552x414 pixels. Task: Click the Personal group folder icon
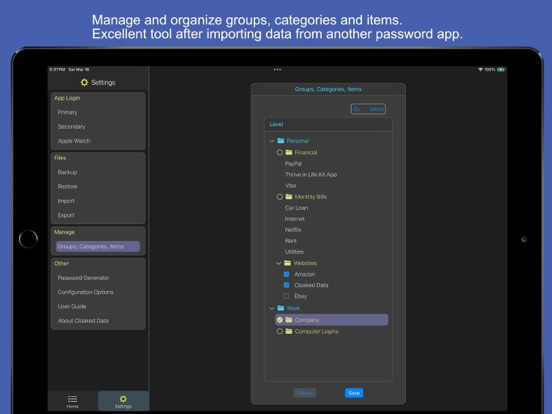coord(281,141)
